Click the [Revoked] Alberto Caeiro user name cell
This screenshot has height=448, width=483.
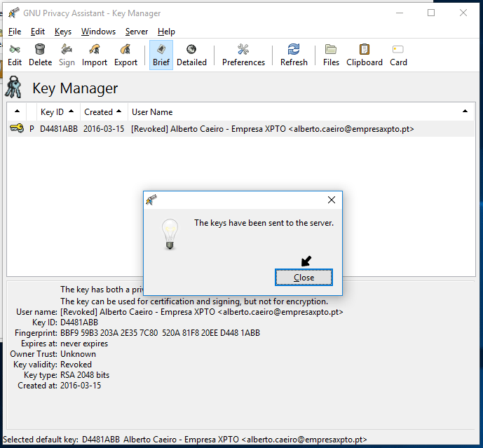click(272, 129)
